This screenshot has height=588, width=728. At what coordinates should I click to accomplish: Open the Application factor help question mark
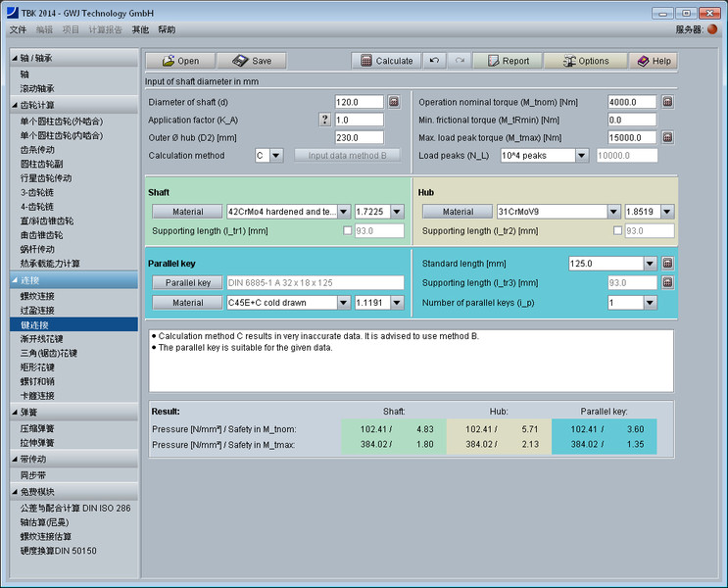click(324, 120)
